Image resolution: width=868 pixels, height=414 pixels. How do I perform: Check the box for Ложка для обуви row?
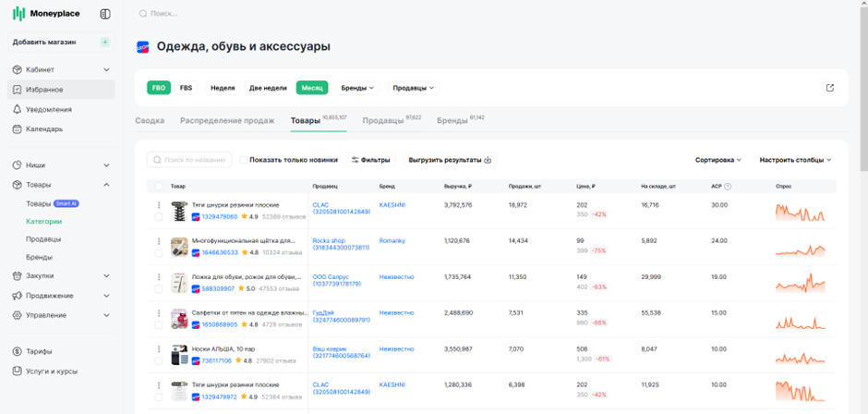coord(159,288)
